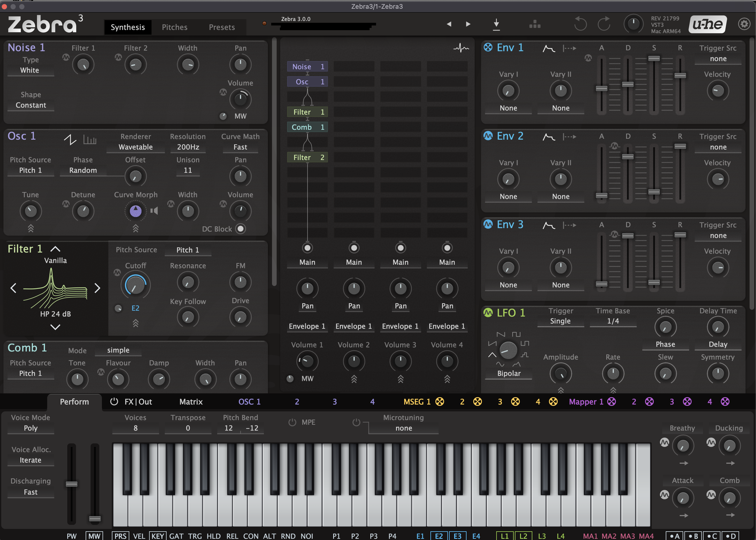Go to the previous preset arrow
This screenshot has width=756, height=540.
pyautogui.click(x=449, y=24)
